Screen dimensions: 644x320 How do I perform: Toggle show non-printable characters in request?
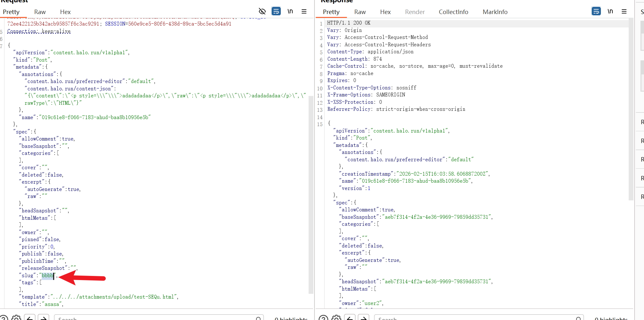tap(290, 11)
